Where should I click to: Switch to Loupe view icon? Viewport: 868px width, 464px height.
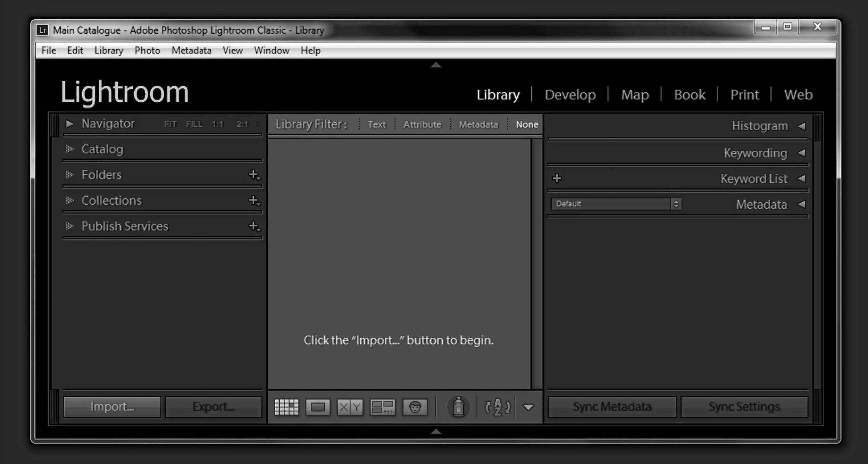tap(318, 407)
